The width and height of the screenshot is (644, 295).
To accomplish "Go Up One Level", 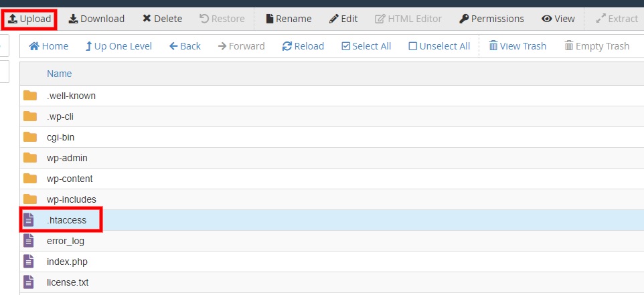I will [x=118, y=46].
